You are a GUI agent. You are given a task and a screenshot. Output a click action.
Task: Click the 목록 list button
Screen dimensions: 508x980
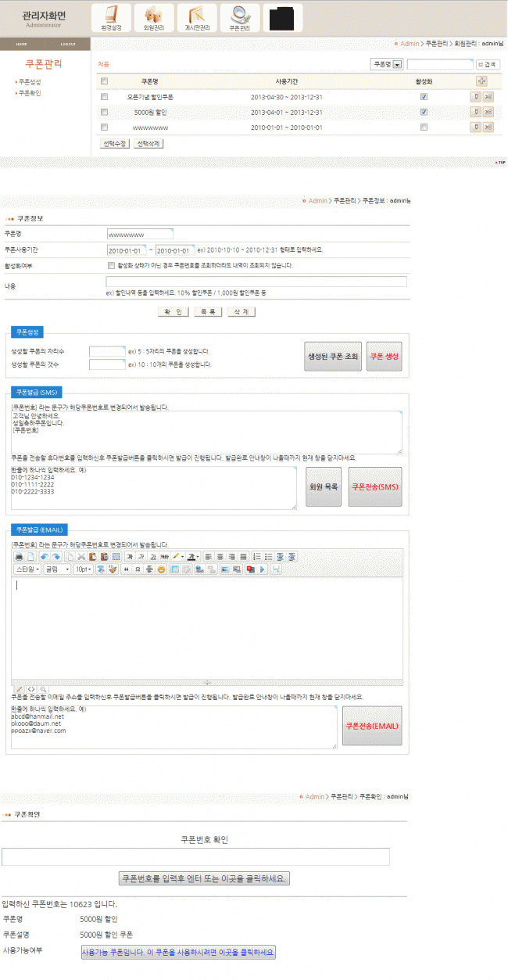click(x=208, y=311)
